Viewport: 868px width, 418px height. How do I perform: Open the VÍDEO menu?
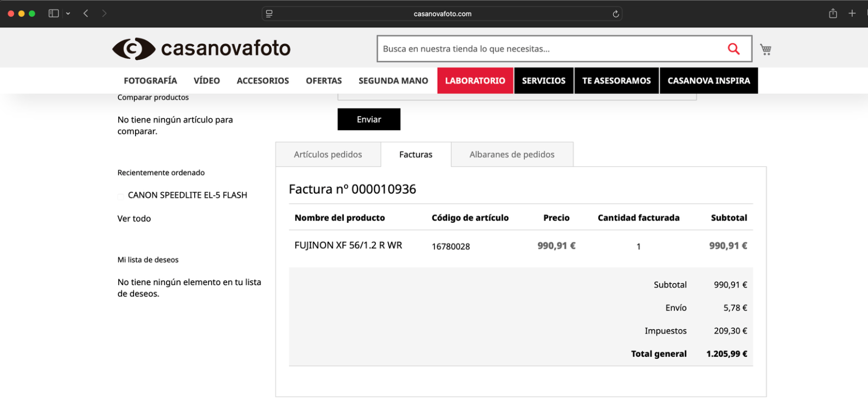pos(207,81)
